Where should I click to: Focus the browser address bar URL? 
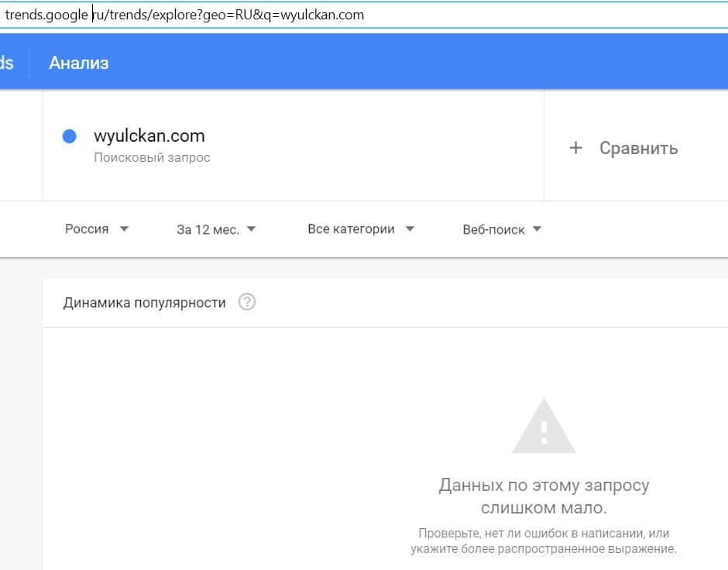(x=232, y=15)
